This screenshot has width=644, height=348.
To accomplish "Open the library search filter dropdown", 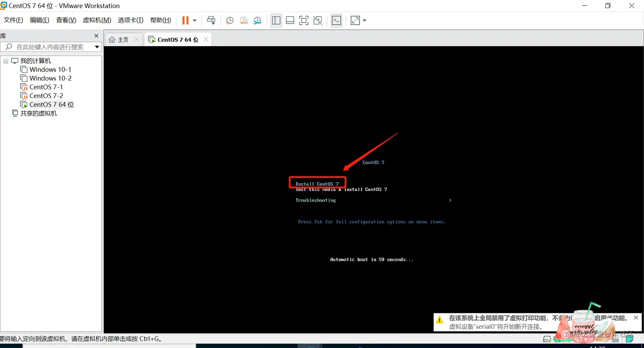I will click(97, 47).
